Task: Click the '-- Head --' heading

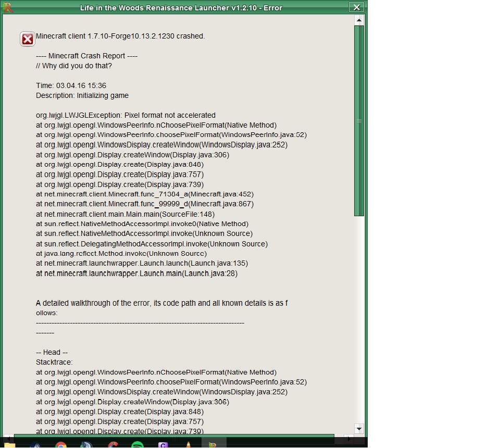Action: pos(52,352)
